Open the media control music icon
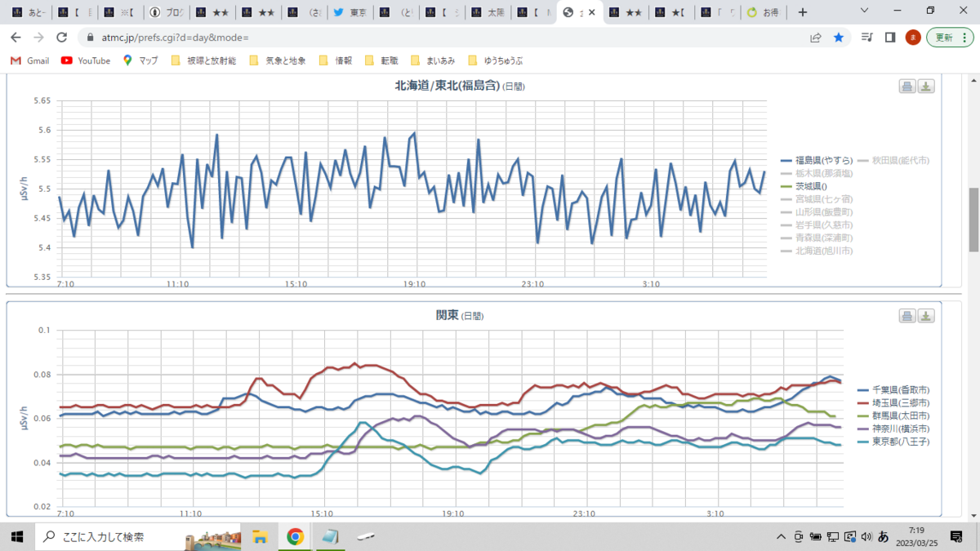The height and width of the screenshot is (551, 980). coord(867,38)
